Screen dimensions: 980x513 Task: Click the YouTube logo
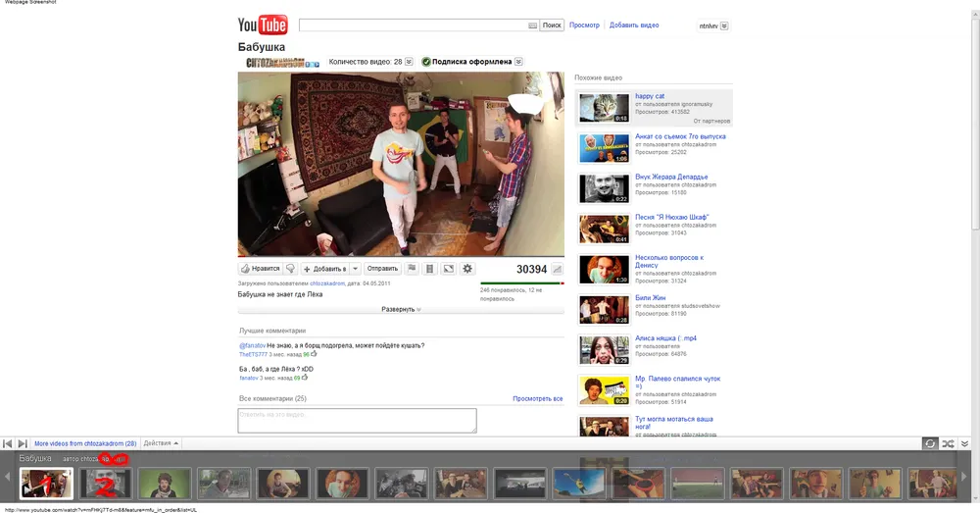pos(263,26)
